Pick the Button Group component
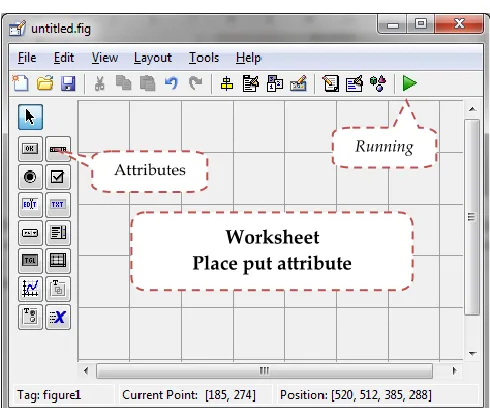 [30, 317]
